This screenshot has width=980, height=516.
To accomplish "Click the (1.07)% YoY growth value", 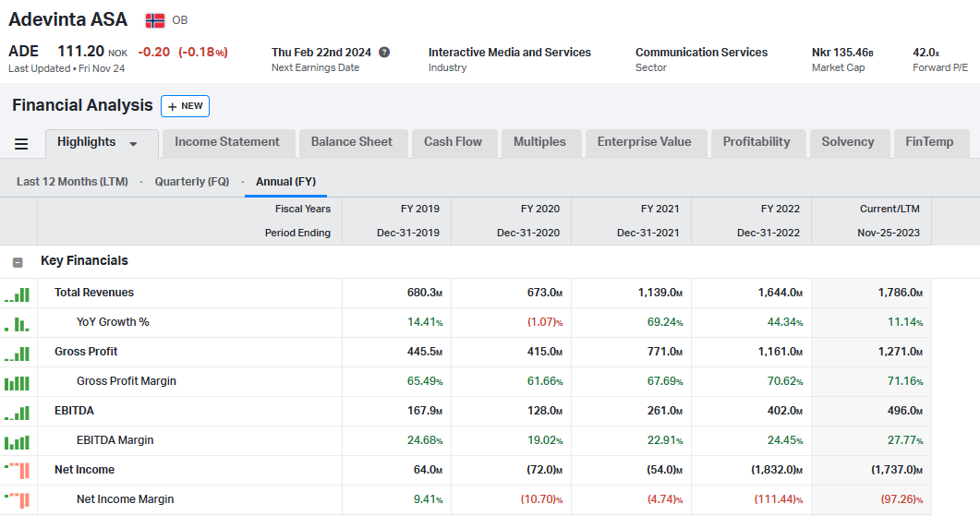I will point(545,322).
